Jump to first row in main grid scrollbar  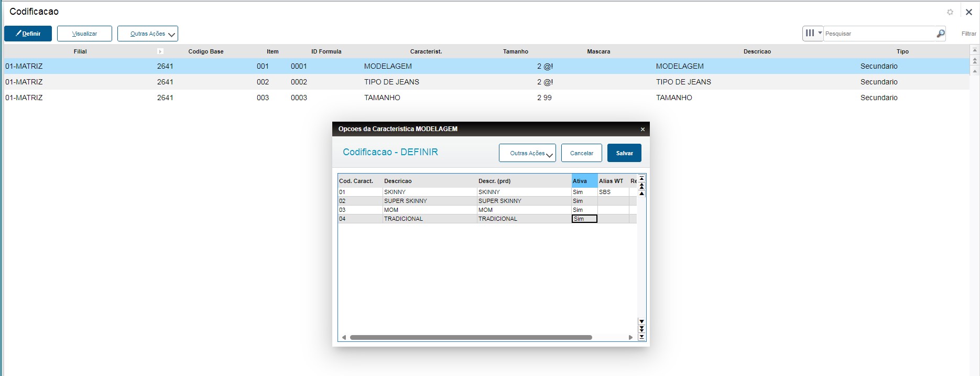tap(975, 50)
